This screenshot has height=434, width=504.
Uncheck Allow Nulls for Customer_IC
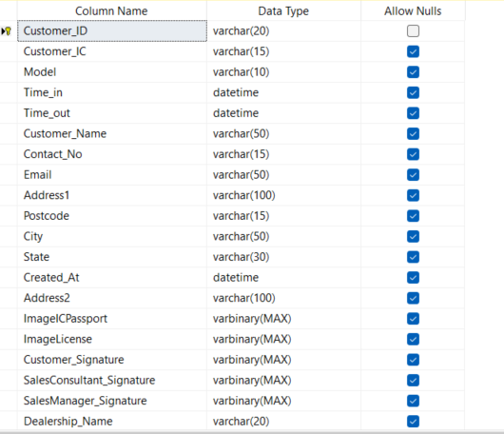tap(413, 51)
